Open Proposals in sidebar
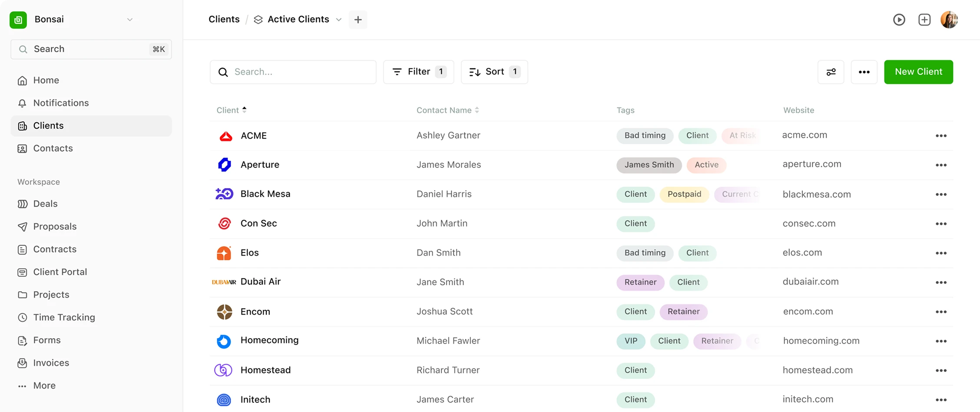Viewport: 980px width, 412px height. 55,226
